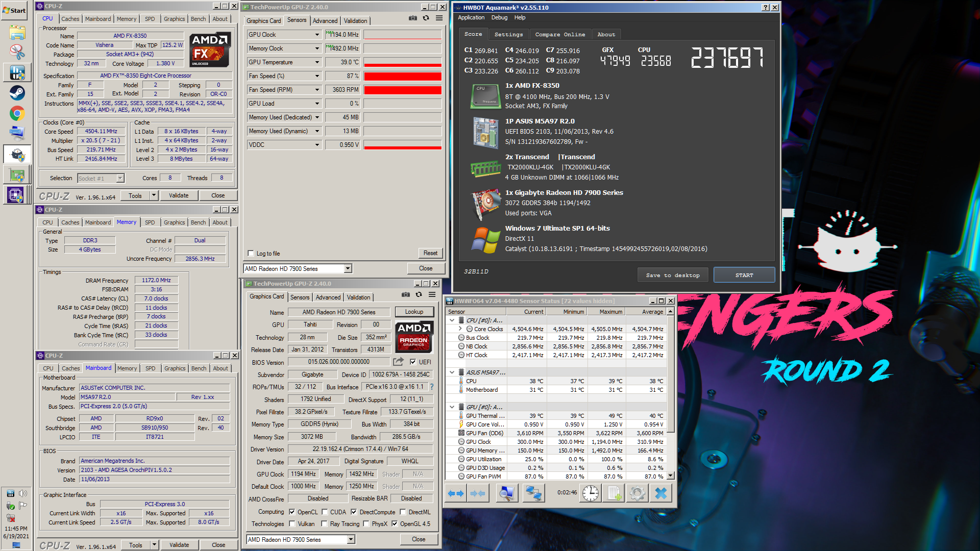Click Validate in top CPU-Z window
This screenshot has height=551, width=980.
[179, 195]
